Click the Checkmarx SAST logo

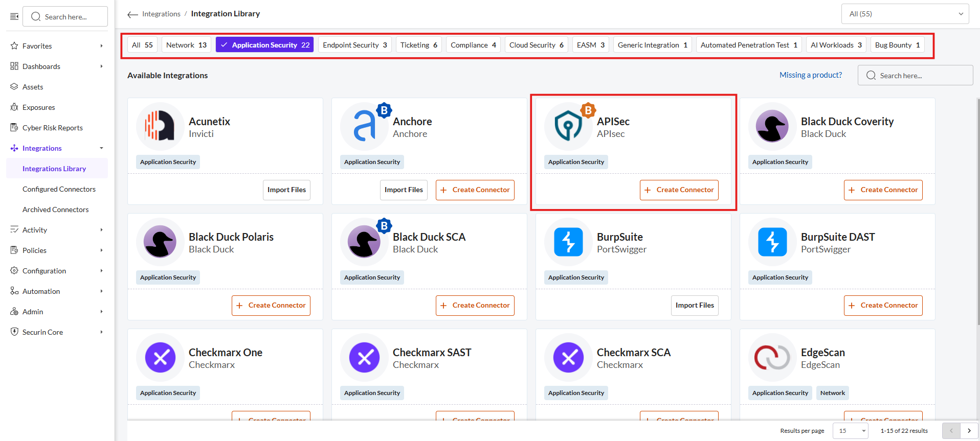[x=364, y=357]
